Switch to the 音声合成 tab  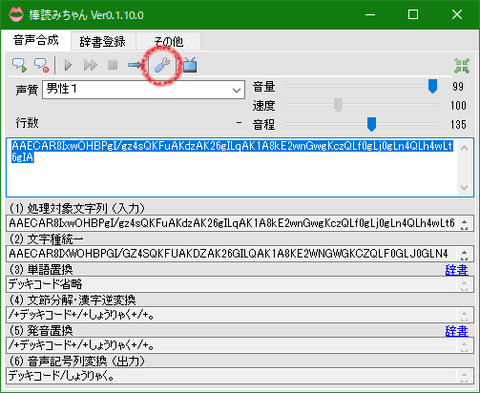pyautogui.click(x=36, y=40)
